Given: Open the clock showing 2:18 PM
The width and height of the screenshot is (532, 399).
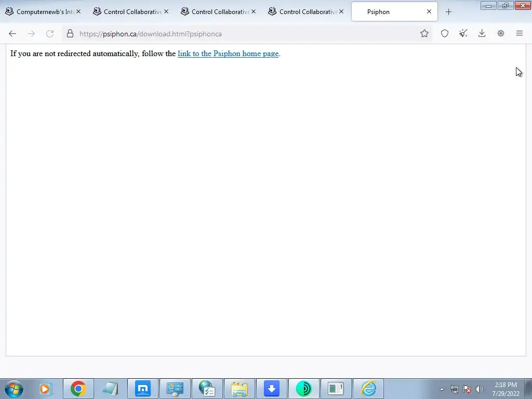Looking at the screenshot, I should [506, 389].
